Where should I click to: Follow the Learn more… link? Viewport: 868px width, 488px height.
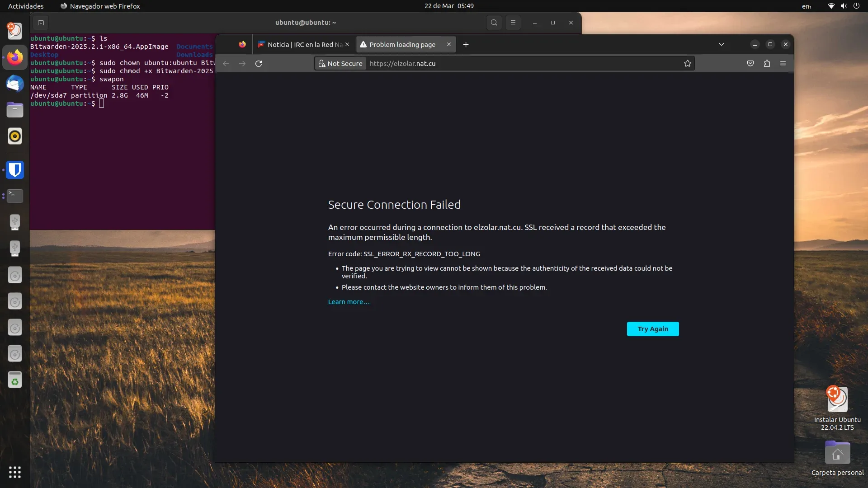(x=349, y=302)
